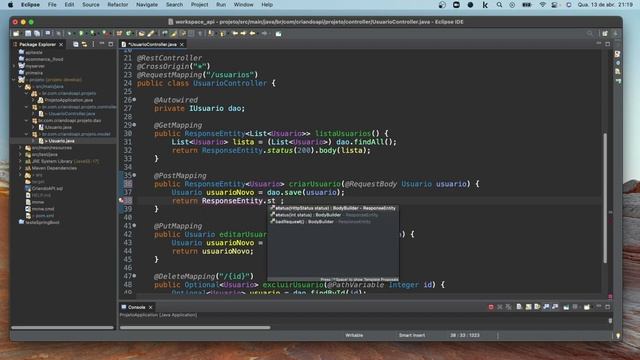Click the Console horizontal scrollbar
Viewport: 640px width, 360px height.
195,327
